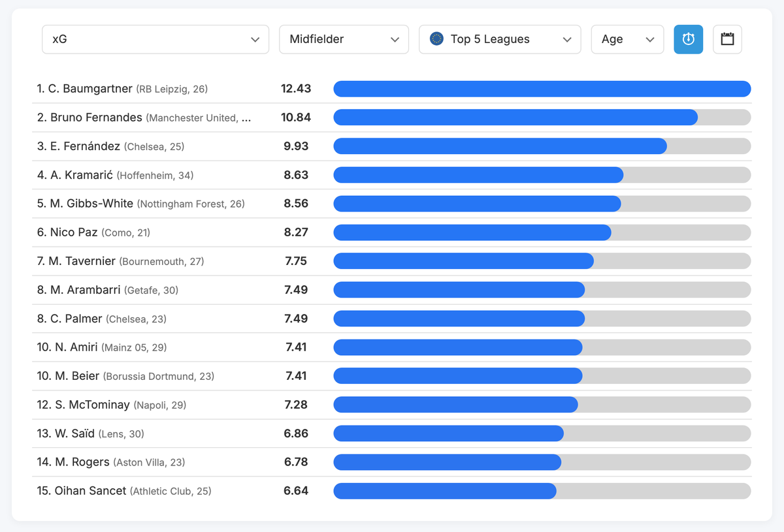Open the Age filter dropdown
The image size is (784, 532).
627,39
